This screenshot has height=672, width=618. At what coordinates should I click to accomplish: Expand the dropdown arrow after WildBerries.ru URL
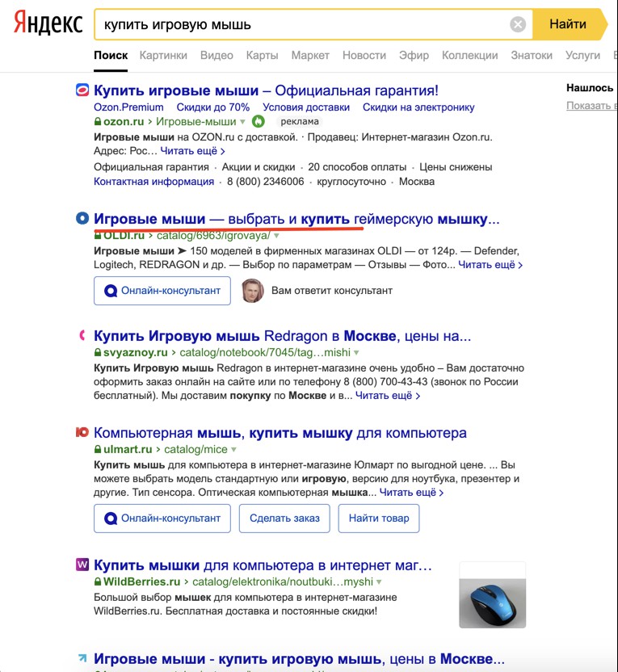pos(379,582)
